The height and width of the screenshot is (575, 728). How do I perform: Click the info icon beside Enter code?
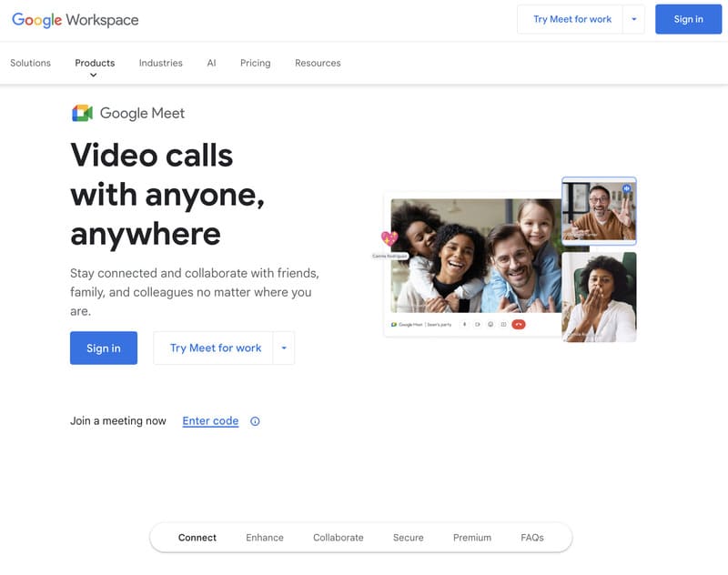click(x=254, y=420)
